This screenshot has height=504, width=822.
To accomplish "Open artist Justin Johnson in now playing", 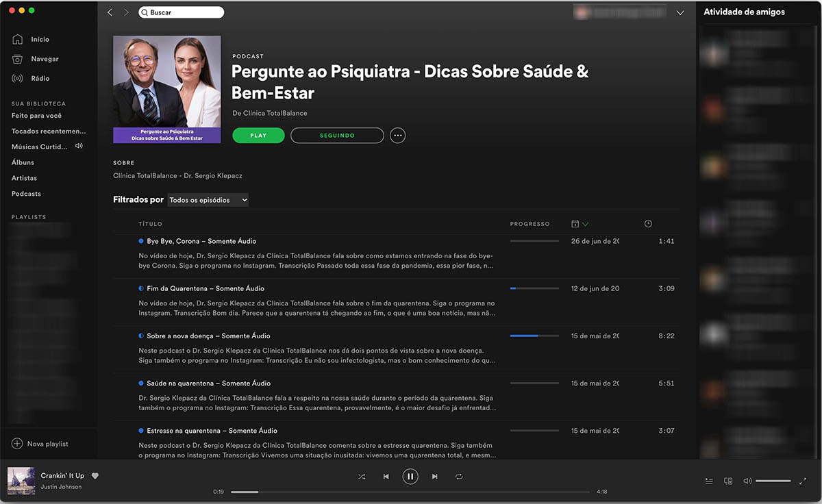I will coord(61,487).
